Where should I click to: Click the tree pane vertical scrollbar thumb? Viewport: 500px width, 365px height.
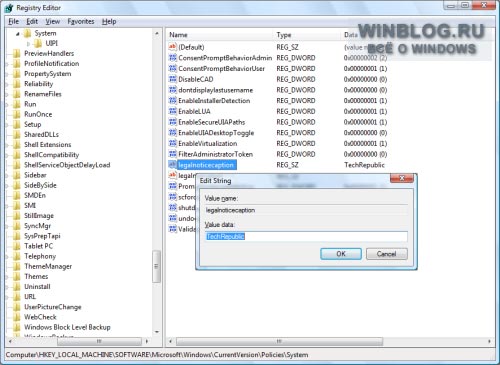pyautogui.click(x=156, y=266)
